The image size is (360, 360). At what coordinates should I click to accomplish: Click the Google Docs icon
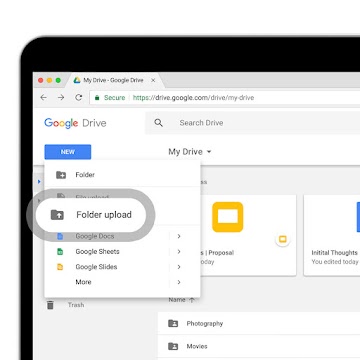point(60,236)
